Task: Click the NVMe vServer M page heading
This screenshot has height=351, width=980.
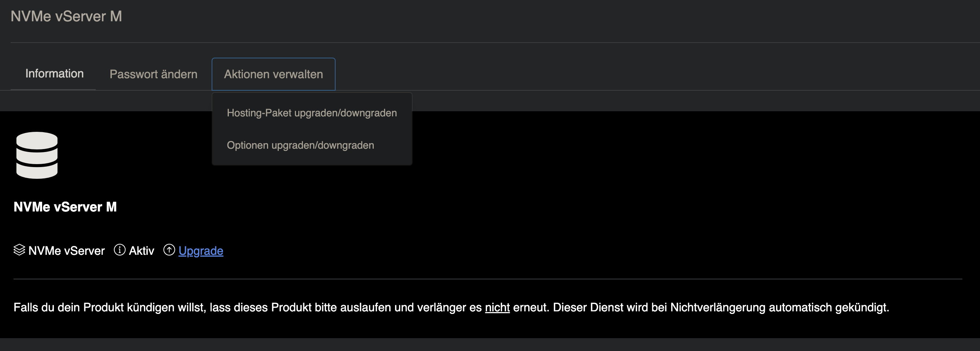Action: point(66,17)
